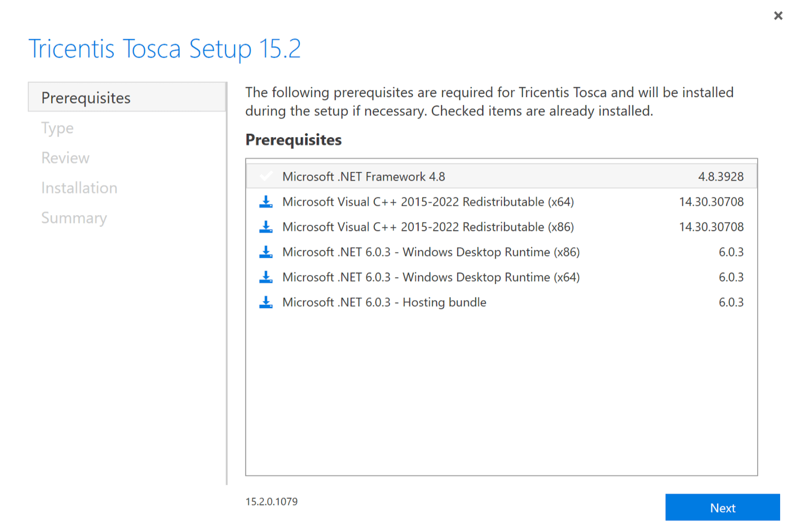Click the download icon for .NET 6.0.3 Desktop Runtime x86
The height and width of the screenshot is (532, 796).
(x=266, y=252)
